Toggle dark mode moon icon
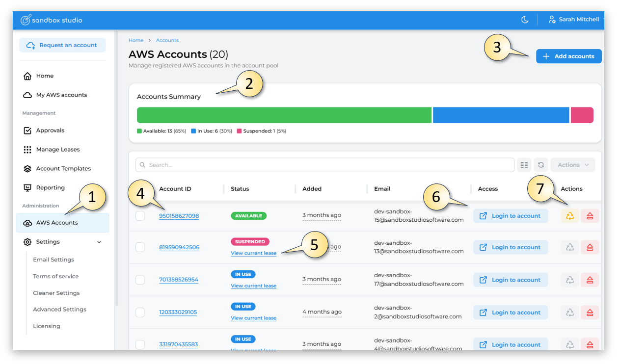 point(525,20)
